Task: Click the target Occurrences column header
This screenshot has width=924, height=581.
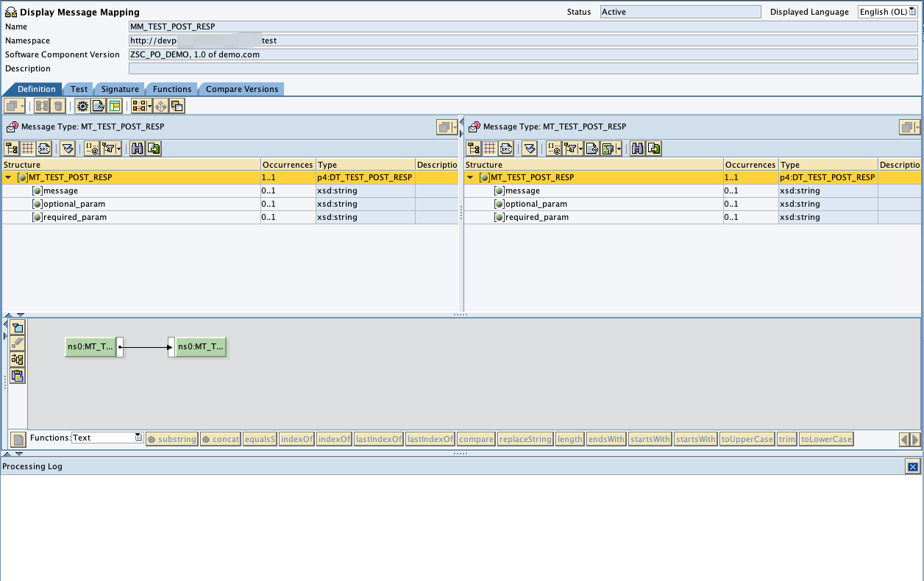Action: (x=750, y=165)
